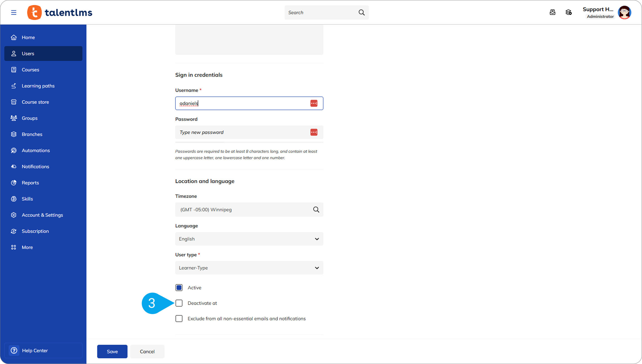Enable the Deactivate at checkbox

pos(179,303)
